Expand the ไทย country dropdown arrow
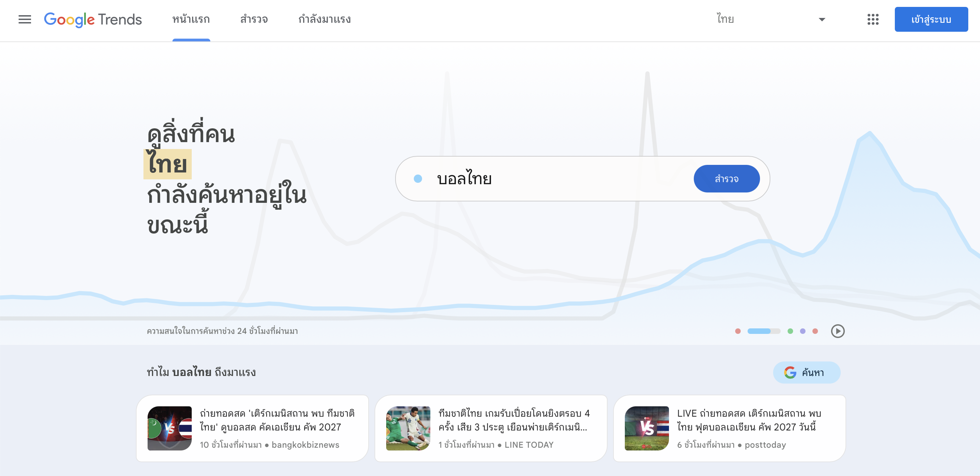Screen dimensions: 980x476 pos(822,19)
